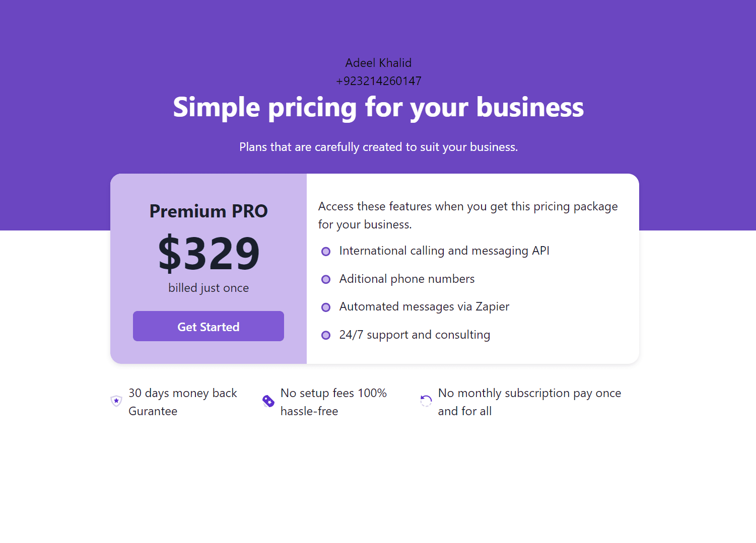The height and width of the screenshot is (543, 756).
Task: Click the circular refresh arrow icon
Action: point(426,401)
